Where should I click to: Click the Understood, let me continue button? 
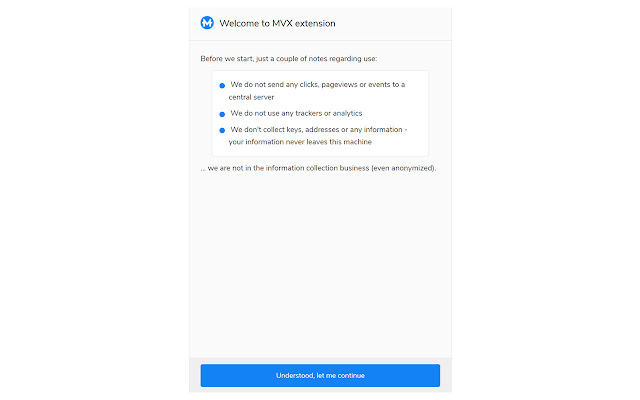tap(320, 375)
